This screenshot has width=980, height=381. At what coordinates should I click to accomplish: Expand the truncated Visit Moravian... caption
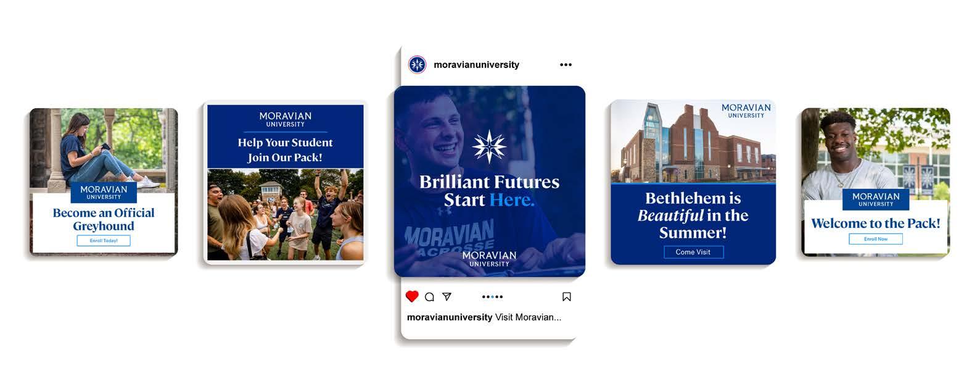(528, 317)
